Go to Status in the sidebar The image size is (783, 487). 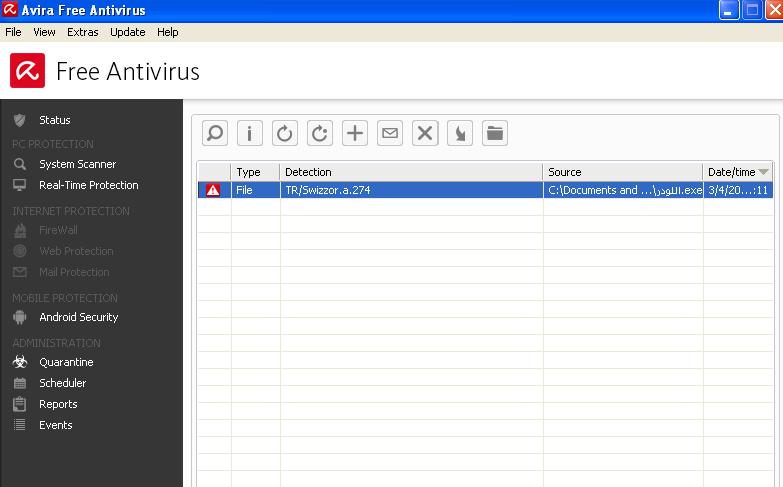[54, 120]
